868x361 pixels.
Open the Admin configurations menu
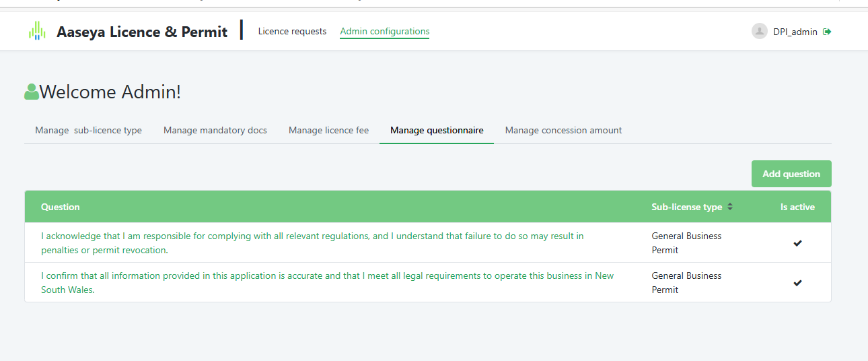tap(384, 32)
